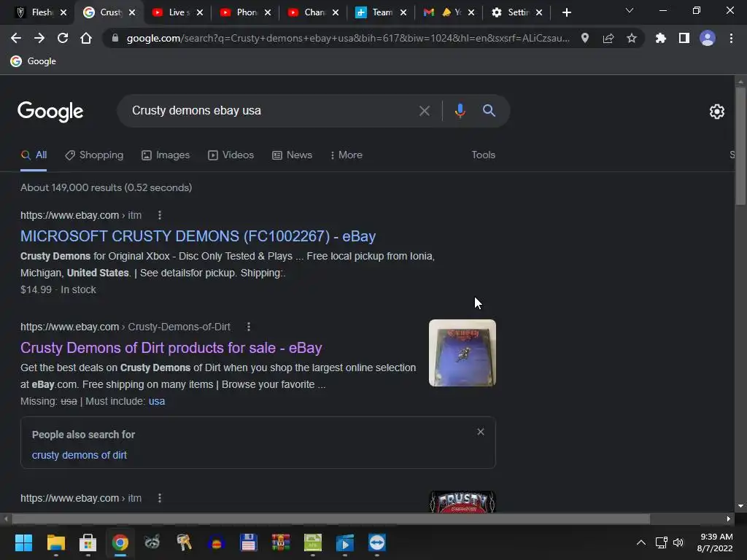Click the search query input field
This screenshot has height=560, width=747.
(x=269, y=111)
